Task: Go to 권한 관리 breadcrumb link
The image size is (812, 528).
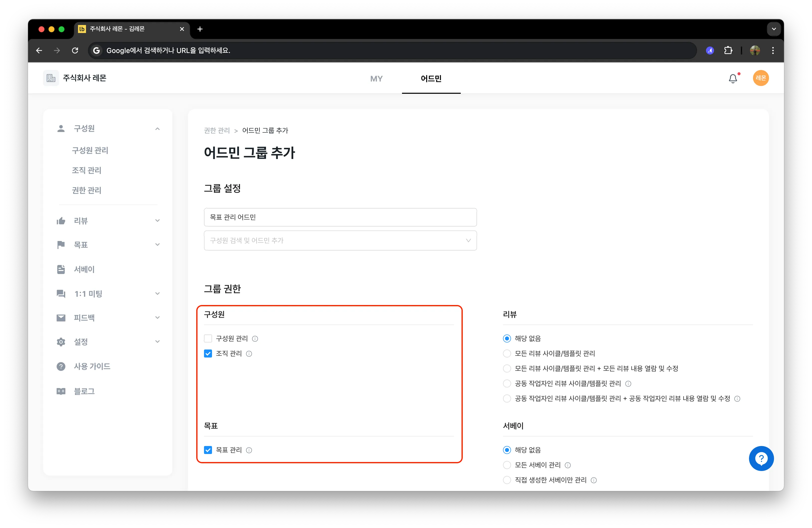Action: click(x=217, y=131)
